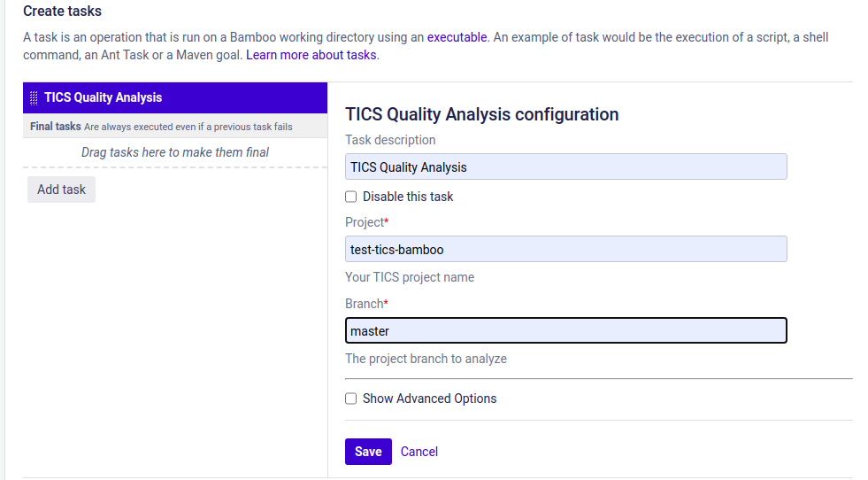Click the 'Branch' required field label
The image size is (868, 480).
pyautogui.click(x=365, y=304)
